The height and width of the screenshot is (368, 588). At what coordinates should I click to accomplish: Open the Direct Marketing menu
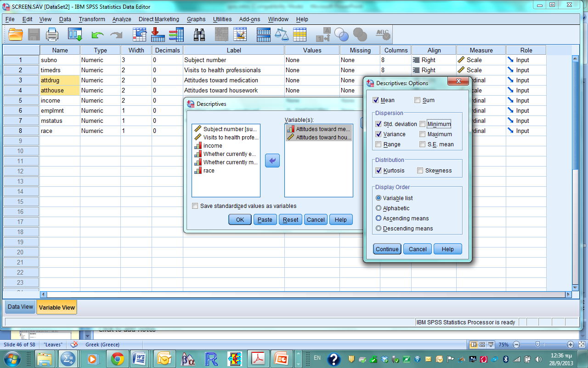pos(159,19)
